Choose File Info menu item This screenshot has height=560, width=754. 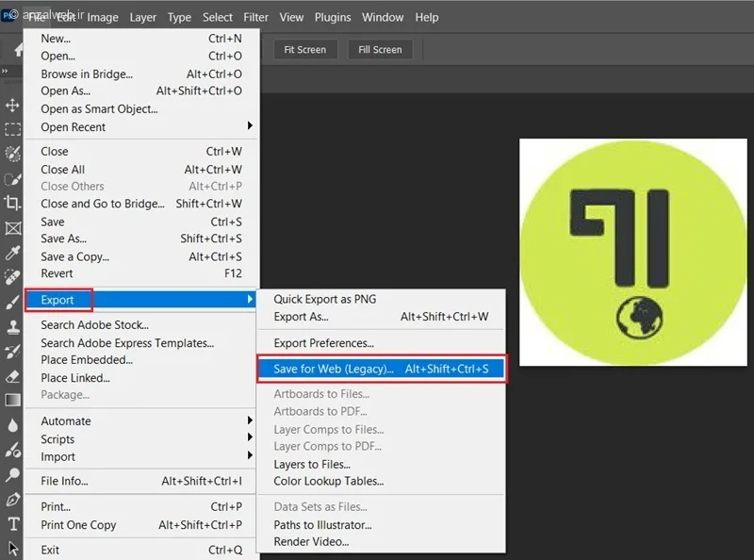click(140, 481)
